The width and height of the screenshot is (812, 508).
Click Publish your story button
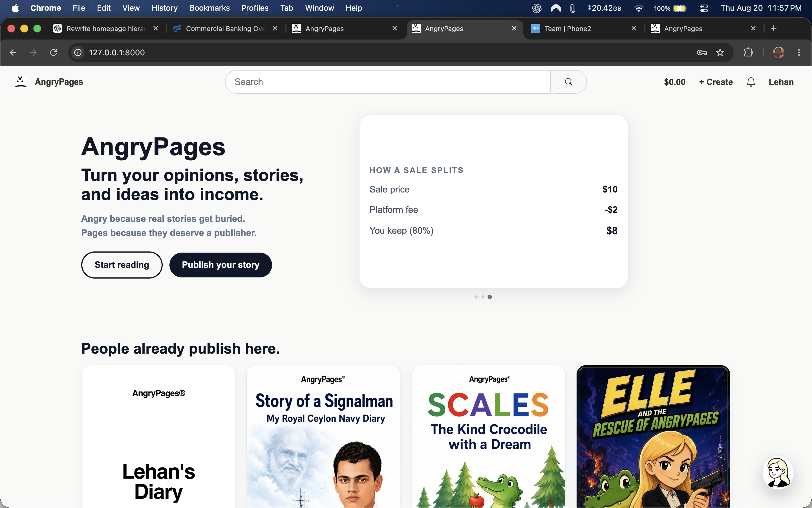[220, 265]
